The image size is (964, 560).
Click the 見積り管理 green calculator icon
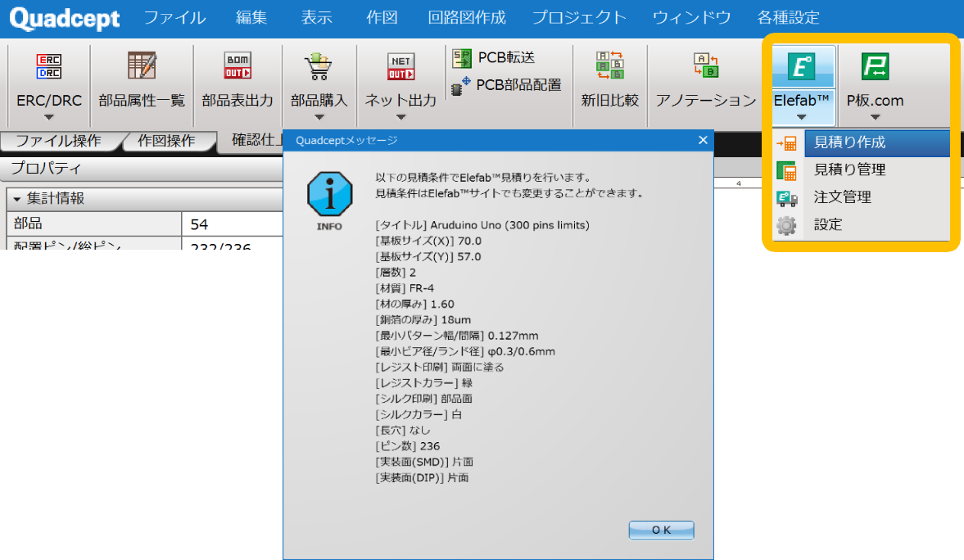pyautogui.click(x=786, y=170)
